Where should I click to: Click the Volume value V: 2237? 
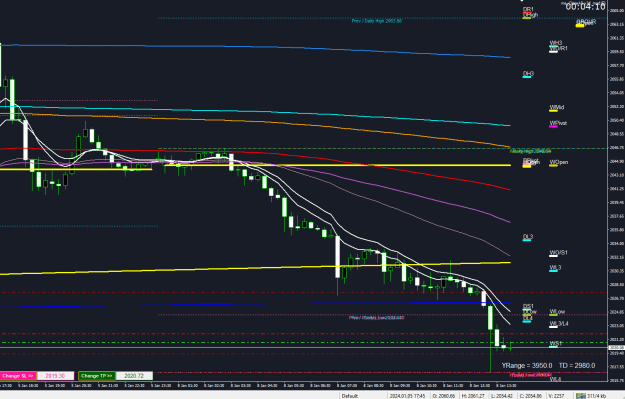pos(556,396)
